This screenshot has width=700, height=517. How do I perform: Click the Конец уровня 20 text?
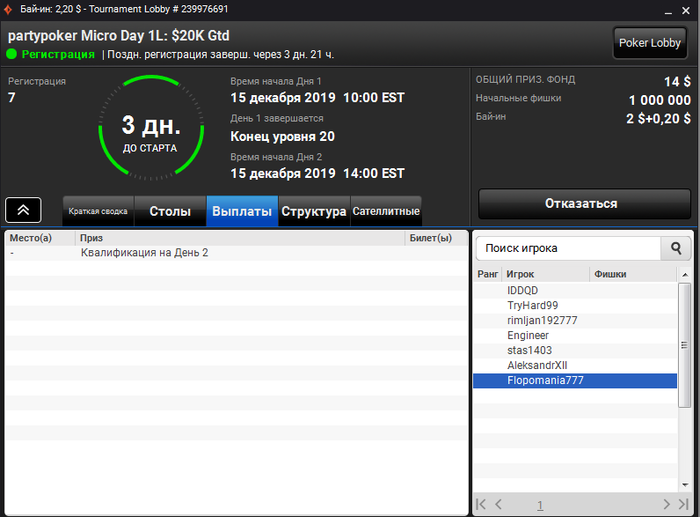(283, 137)
